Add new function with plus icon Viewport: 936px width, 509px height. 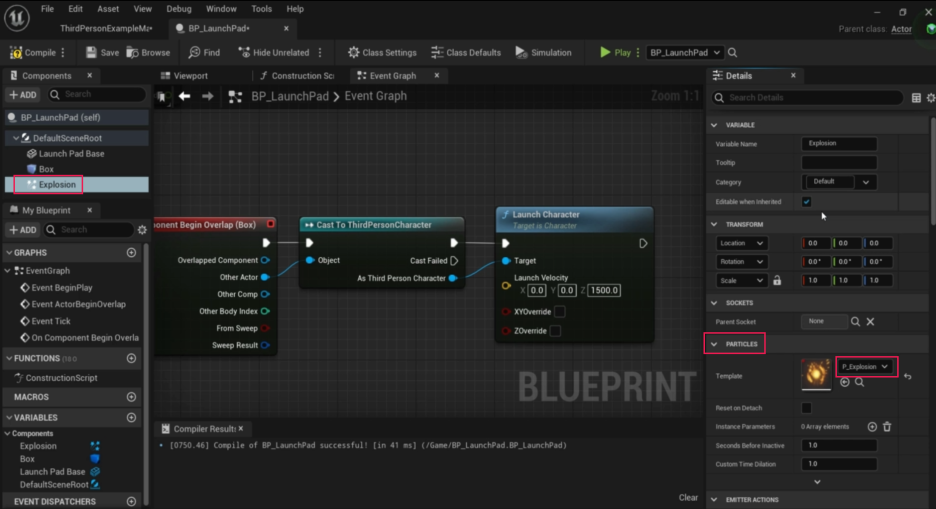coord(131,359)
